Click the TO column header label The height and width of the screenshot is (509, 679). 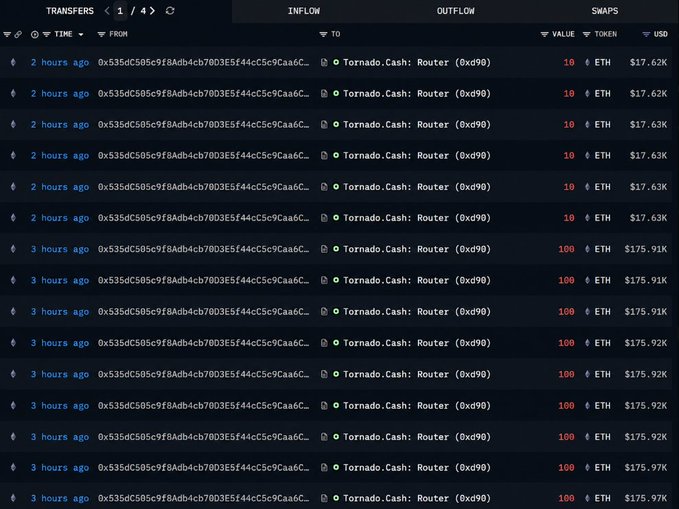coord(336,34)
